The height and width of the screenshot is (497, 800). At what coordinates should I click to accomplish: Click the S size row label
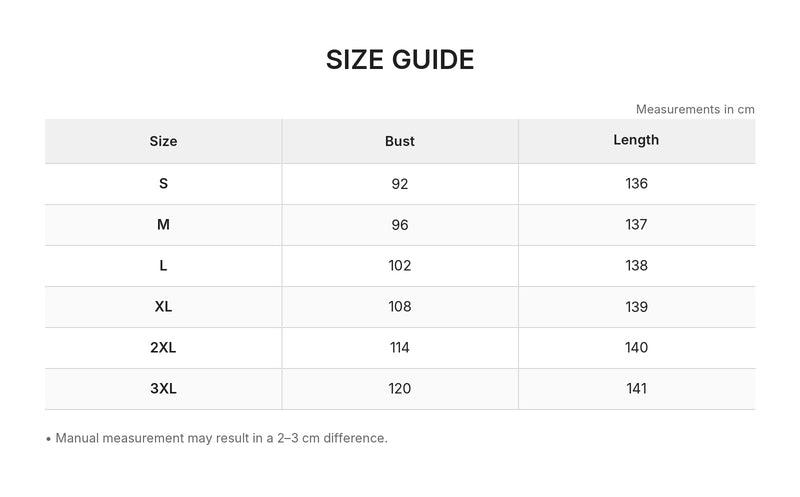163,184
